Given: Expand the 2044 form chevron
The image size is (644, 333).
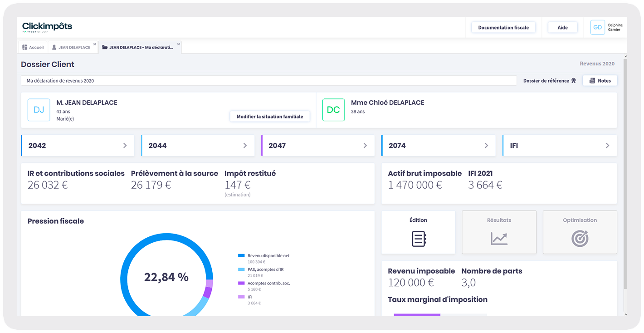Looking at the screenshot, I should [x=245, y=146].
